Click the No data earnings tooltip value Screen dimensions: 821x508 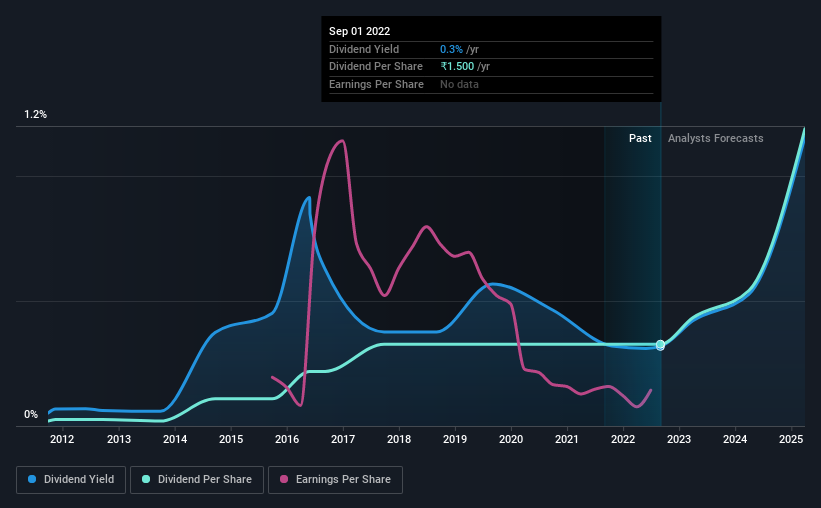459,84
